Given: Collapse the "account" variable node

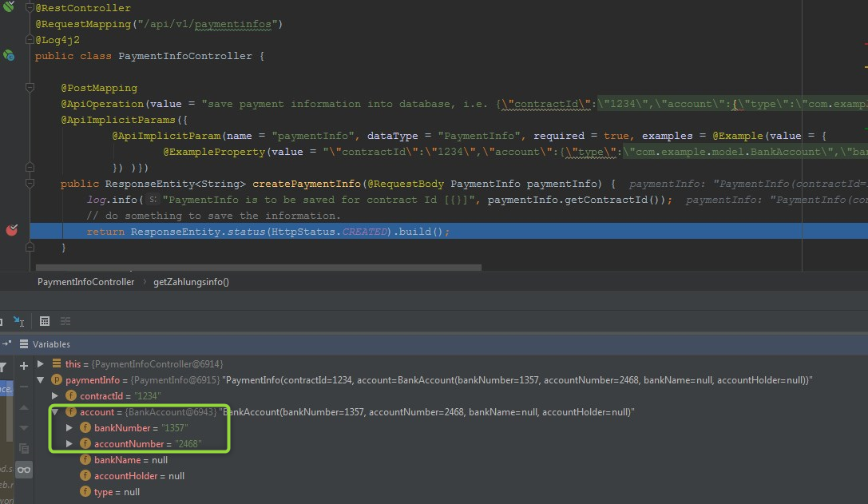Looking at the screenshot, I should [54, 411].
